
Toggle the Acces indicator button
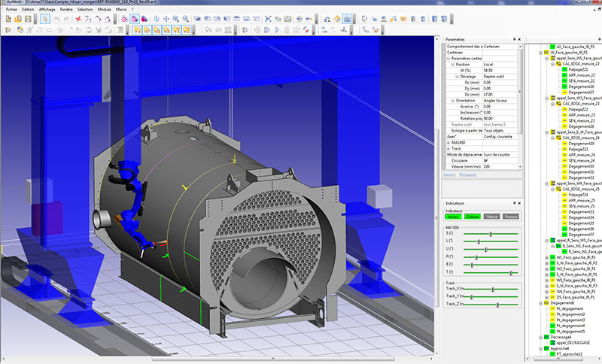coord(454,216)
